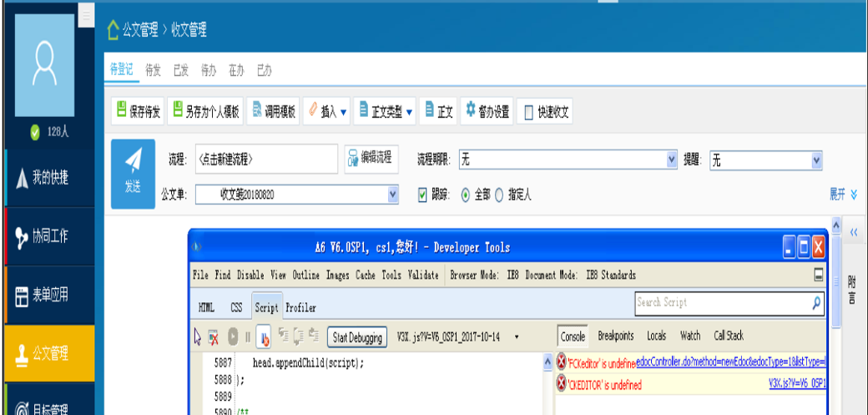Toggle the break on error icon
This screenshot has width=868, height=415.
[264, 337]
